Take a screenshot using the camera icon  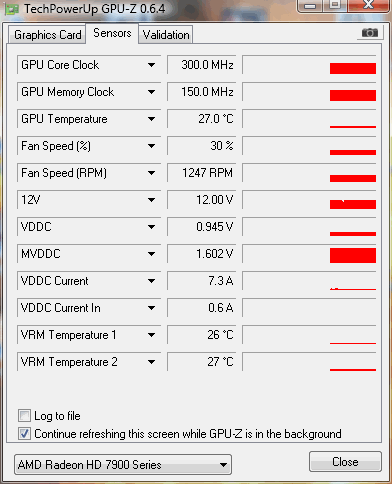point(370,33)
